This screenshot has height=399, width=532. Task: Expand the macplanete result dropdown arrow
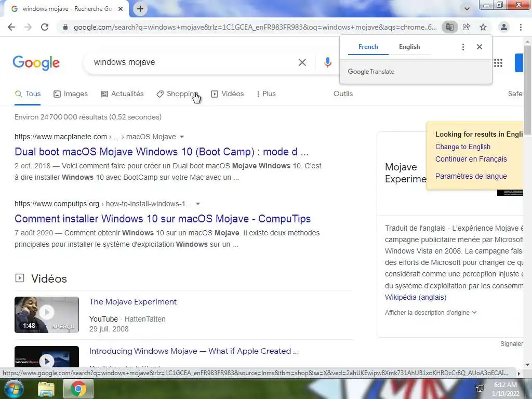(x=182, y=137)
